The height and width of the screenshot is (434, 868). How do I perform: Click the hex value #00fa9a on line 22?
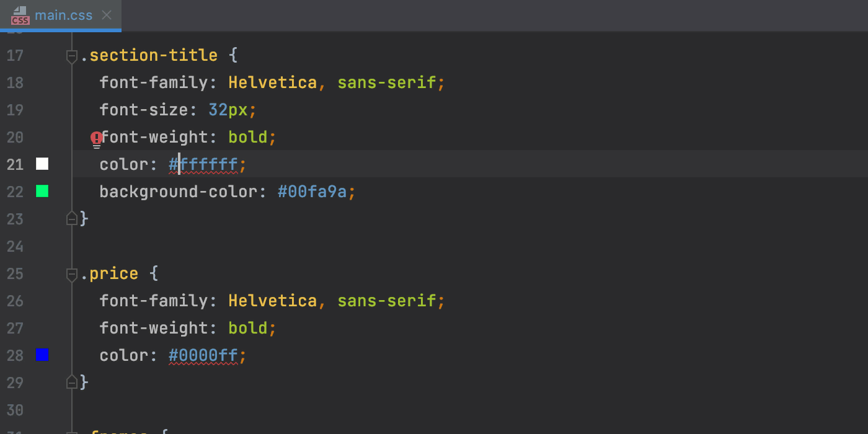(311, 192)
